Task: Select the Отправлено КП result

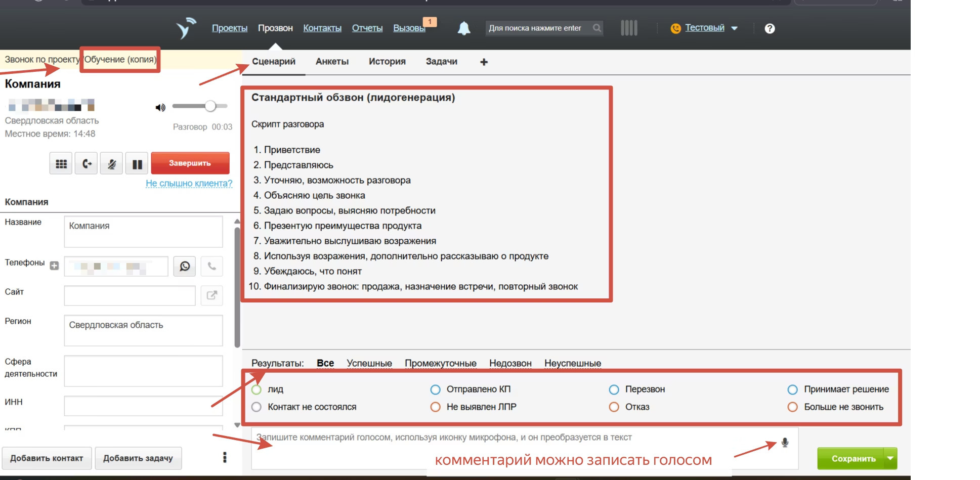Action: 435,389
